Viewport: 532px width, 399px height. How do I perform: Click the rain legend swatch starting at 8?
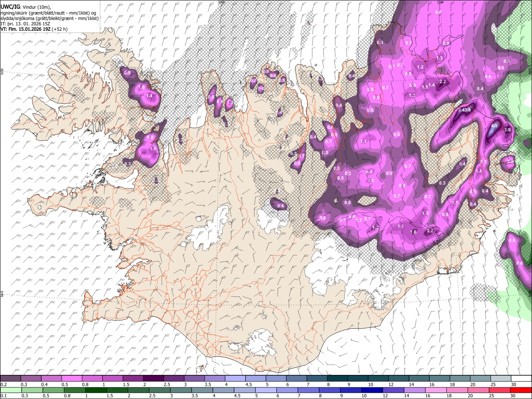[x=330, y=390]
